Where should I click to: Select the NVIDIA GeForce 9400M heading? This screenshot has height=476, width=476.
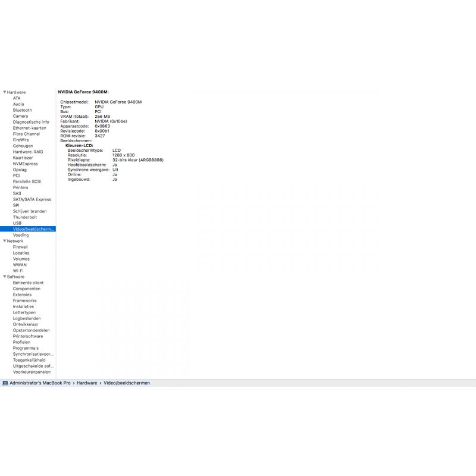pos(83,92)
